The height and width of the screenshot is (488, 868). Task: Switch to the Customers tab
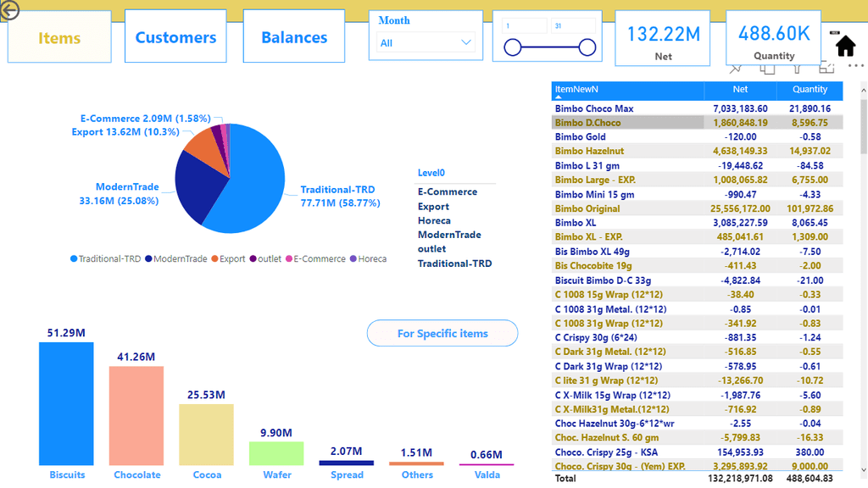pos(175,37)
